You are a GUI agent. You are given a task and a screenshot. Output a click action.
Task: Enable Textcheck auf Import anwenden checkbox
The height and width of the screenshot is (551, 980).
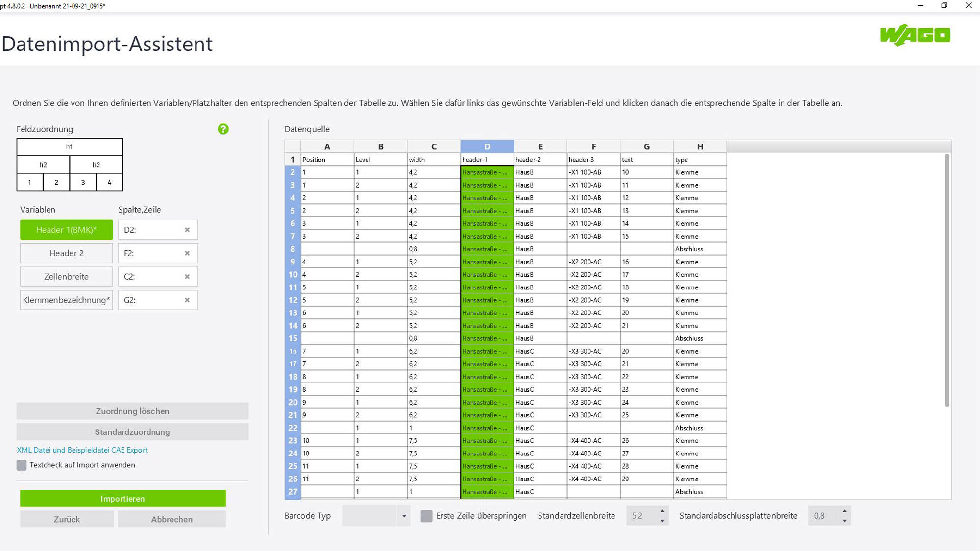(22, 465)
